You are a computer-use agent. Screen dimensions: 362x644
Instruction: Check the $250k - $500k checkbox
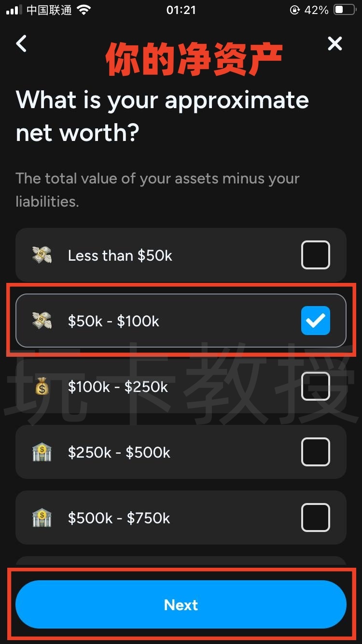(x=315, y=452)
